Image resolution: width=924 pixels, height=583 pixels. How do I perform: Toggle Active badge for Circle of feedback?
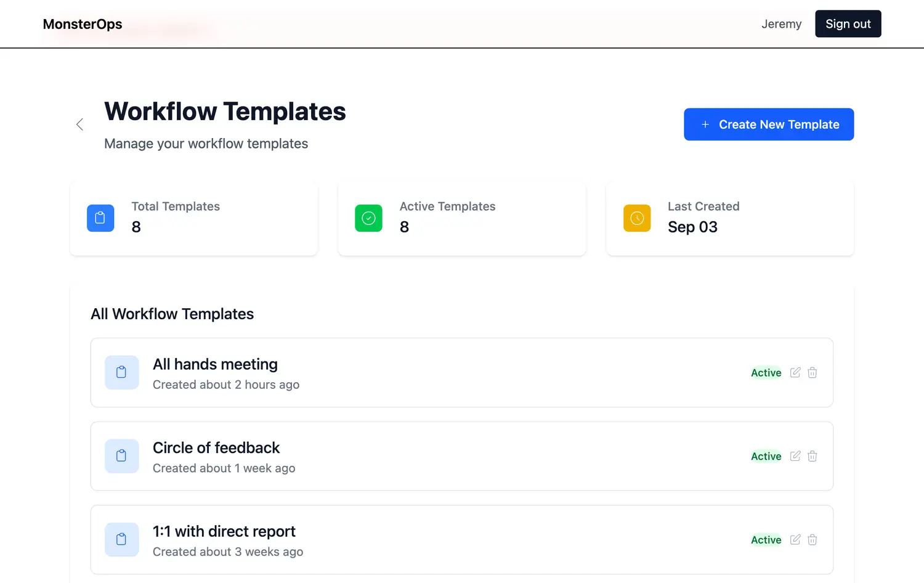(766, 457)
